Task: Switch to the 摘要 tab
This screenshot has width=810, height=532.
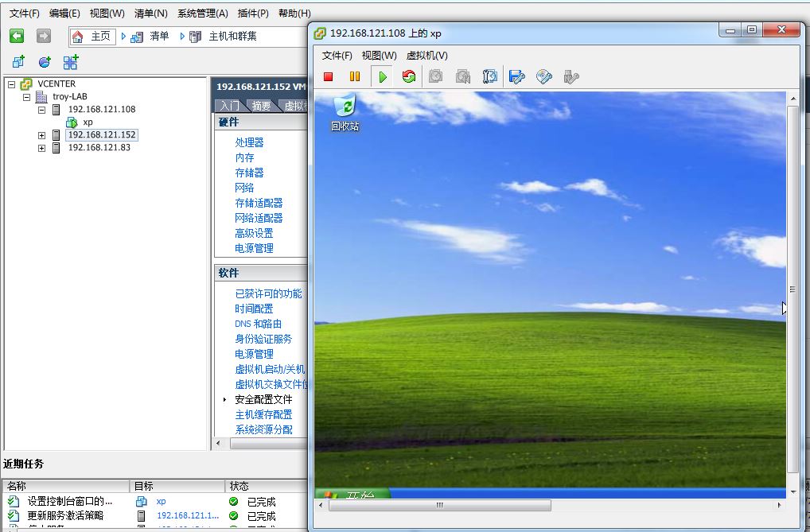Action: coord(262,106)
